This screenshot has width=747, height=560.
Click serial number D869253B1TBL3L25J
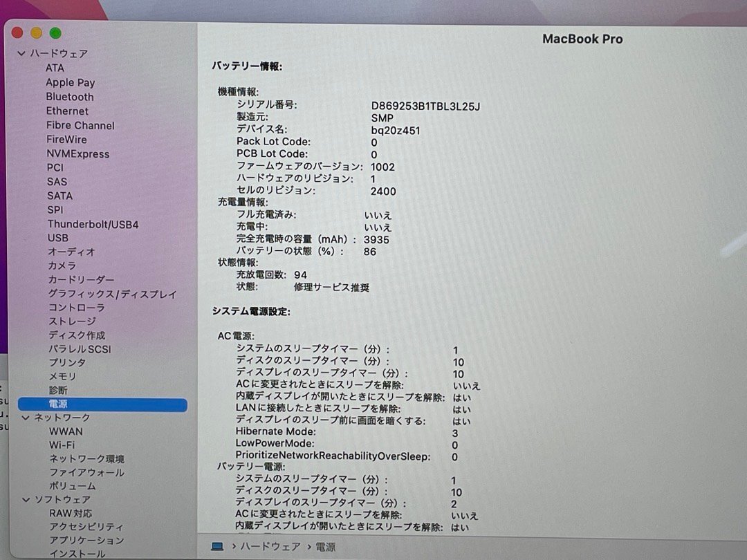[x=425, y=106]
